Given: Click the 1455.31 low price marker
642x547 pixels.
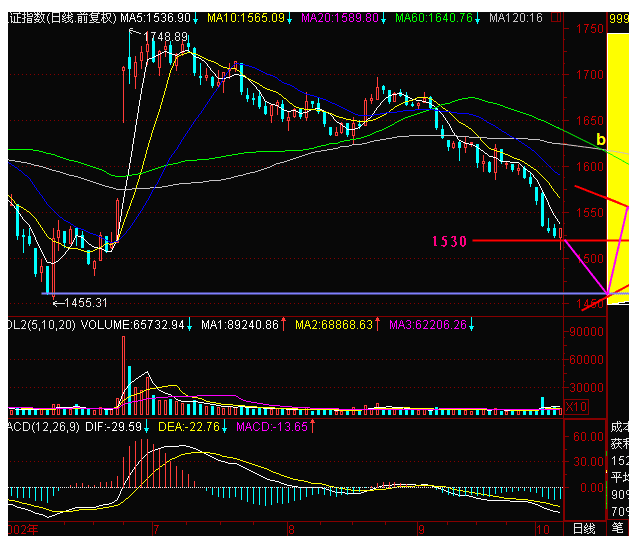Looking at the screenshot, I should coord(86,303).
